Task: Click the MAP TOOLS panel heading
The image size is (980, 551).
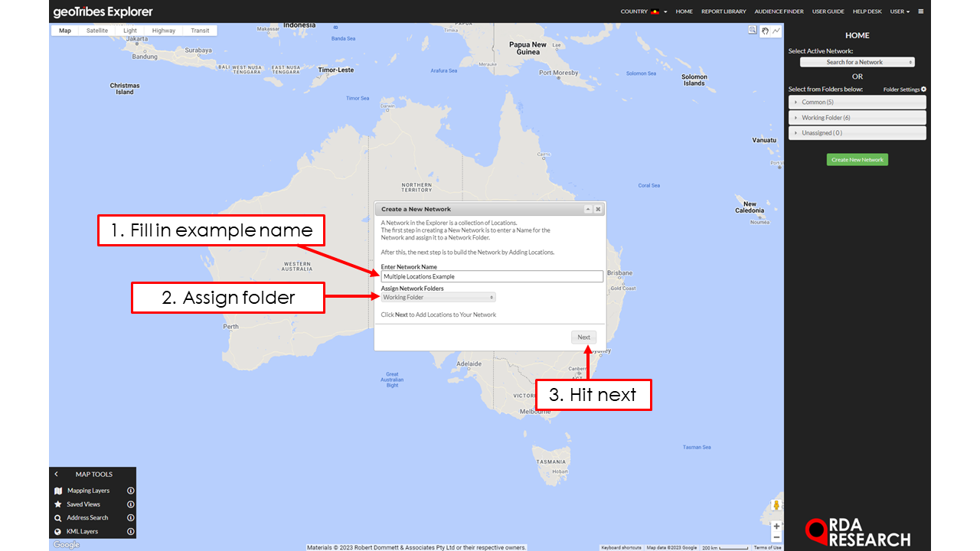Action: 93,474
